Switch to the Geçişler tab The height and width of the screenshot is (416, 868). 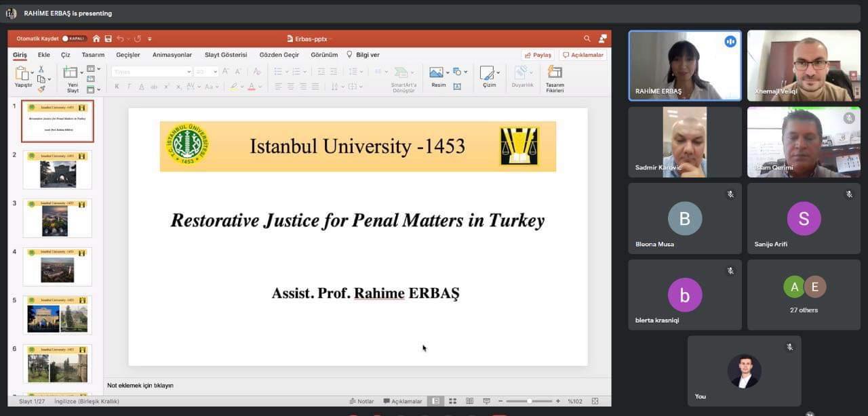[128, 55]
